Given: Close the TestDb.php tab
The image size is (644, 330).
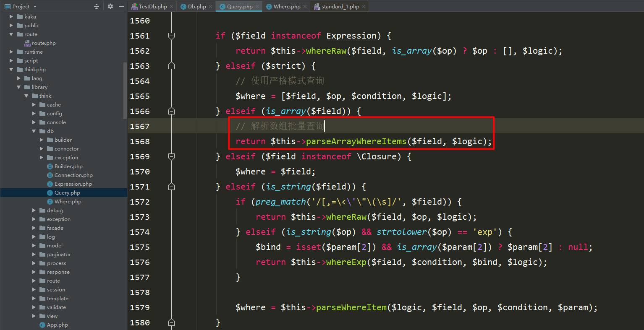Looking at the screenshot, I should 171,7.
